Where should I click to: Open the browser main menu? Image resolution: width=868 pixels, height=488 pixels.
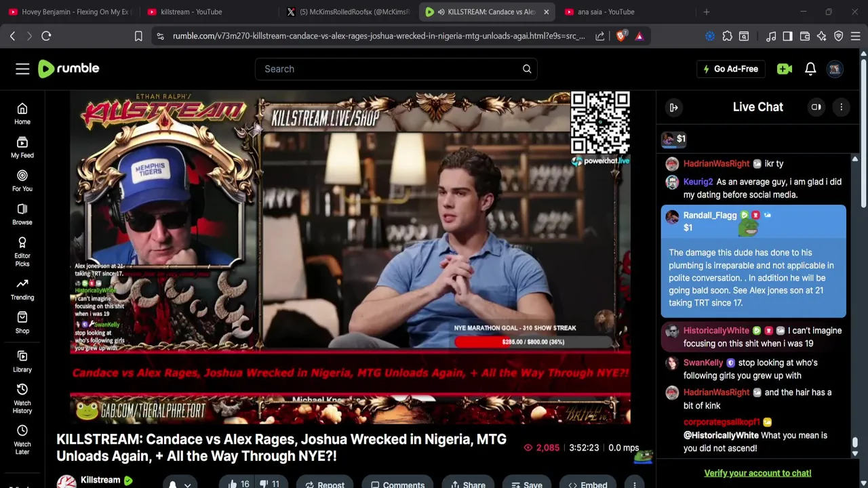855,36
